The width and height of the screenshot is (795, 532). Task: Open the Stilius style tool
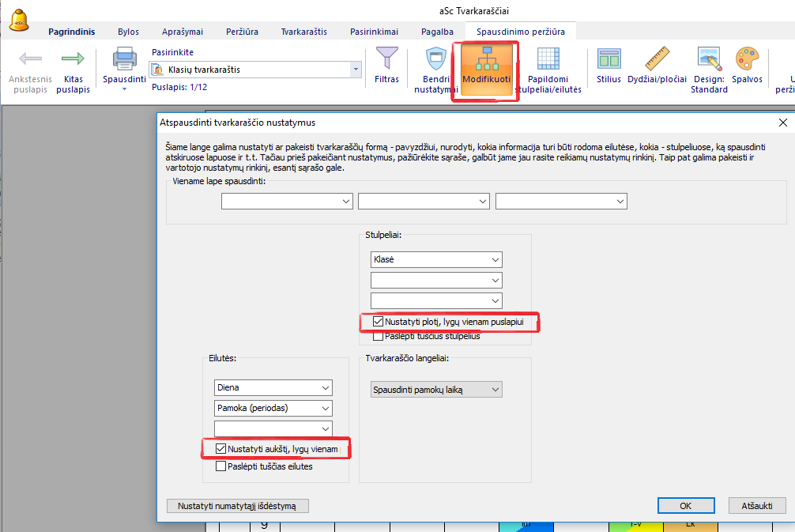click(608, 60)
